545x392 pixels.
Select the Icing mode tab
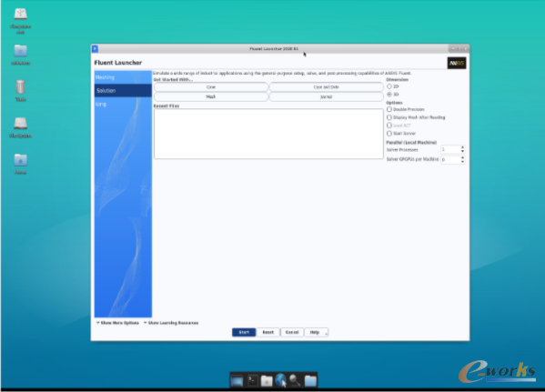123,104
